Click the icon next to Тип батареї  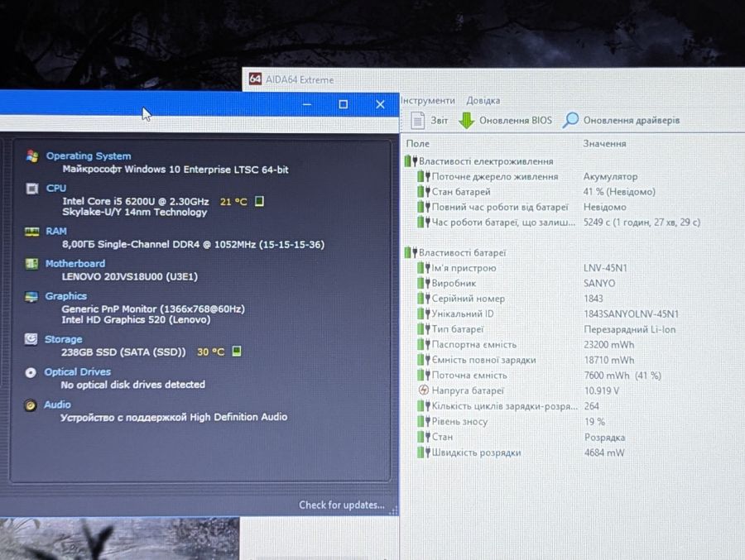pyautogui.click(x=423, y=328)
